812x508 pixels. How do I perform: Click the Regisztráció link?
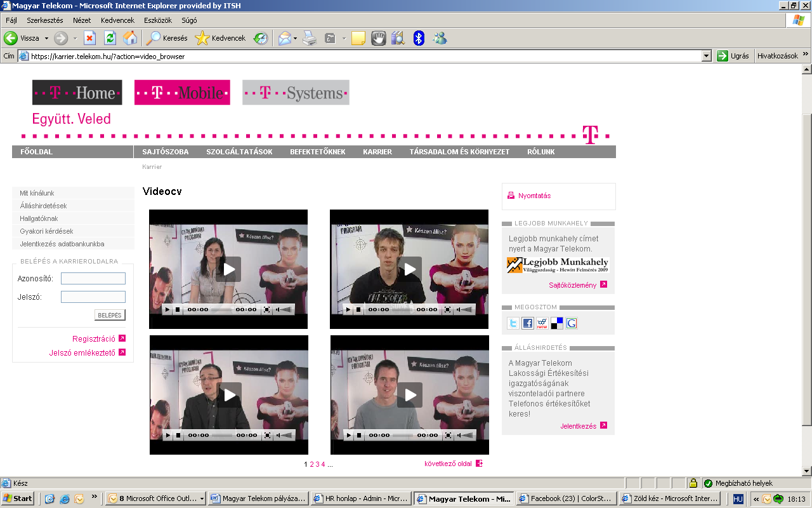tap(94, 339)
